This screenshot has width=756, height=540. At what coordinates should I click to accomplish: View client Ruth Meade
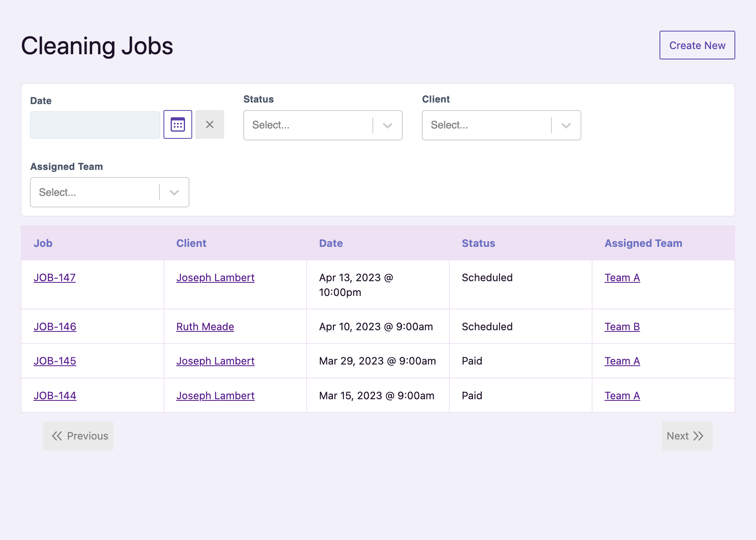[205, 326]
